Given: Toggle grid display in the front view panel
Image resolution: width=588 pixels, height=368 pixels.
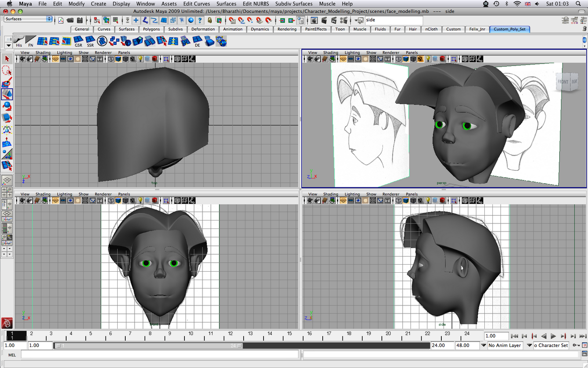Looking at the screenshot, I should 55,201.
